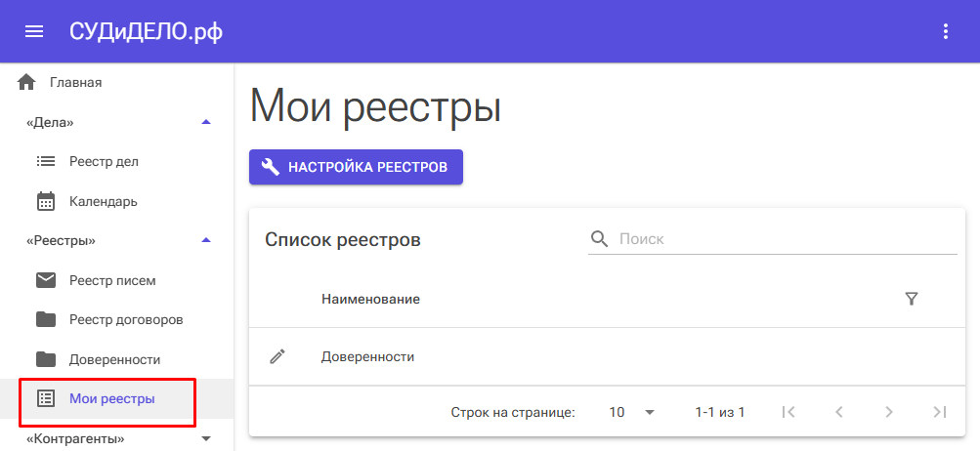Sort by the Наименование column header
The image size is (980, 451).
[x=370, y=299]
